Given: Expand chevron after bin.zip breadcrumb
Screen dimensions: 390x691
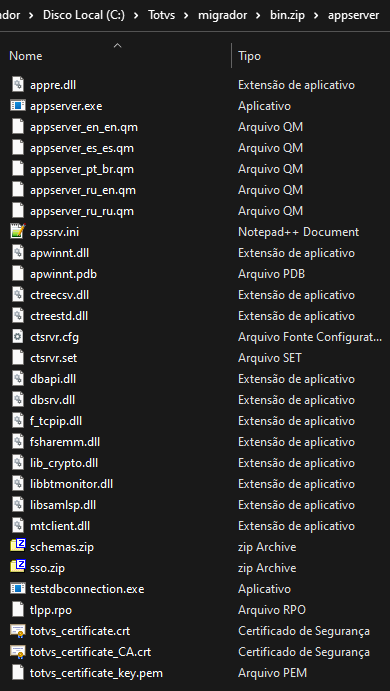Looking at the screenshot, I should 317,15.
